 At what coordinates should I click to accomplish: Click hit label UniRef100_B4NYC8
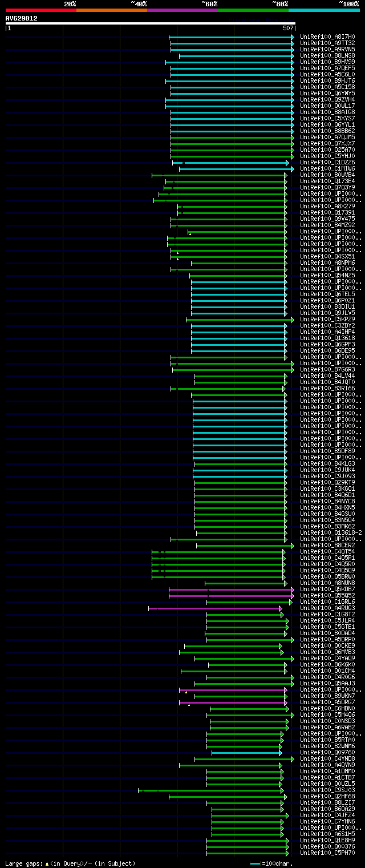[x=327, y=502]
